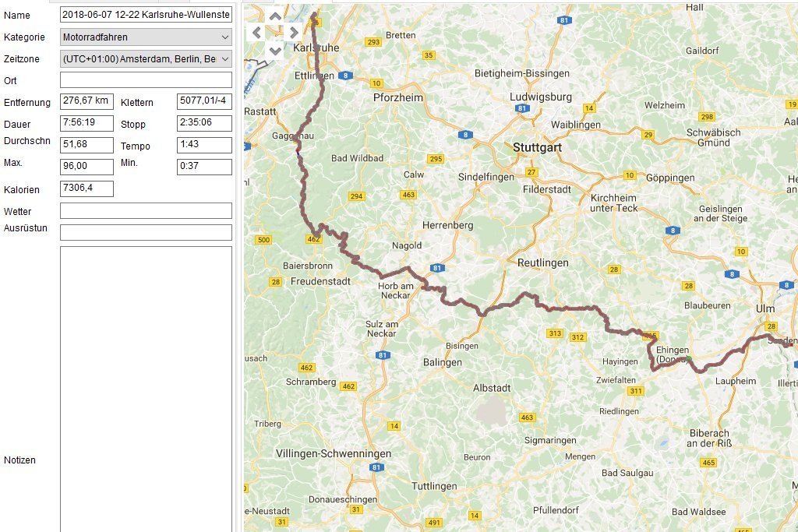Screen dimensions: 798x532
Task: Click the Klettern elevation field
Action: click(204, 101)
